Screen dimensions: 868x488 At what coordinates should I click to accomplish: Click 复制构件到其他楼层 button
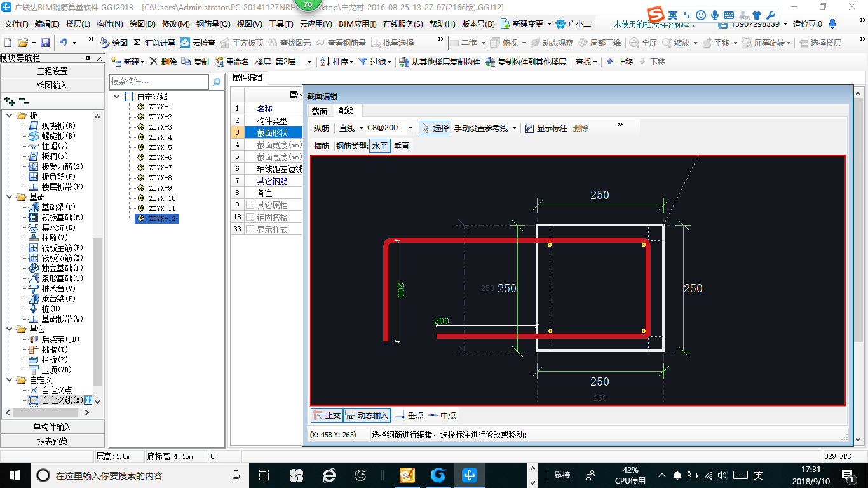[525, 62]
